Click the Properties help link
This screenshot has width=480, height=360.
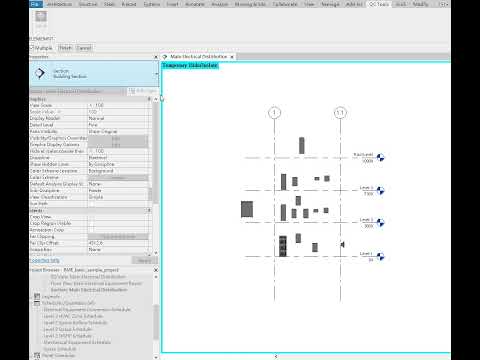point(45,260)
